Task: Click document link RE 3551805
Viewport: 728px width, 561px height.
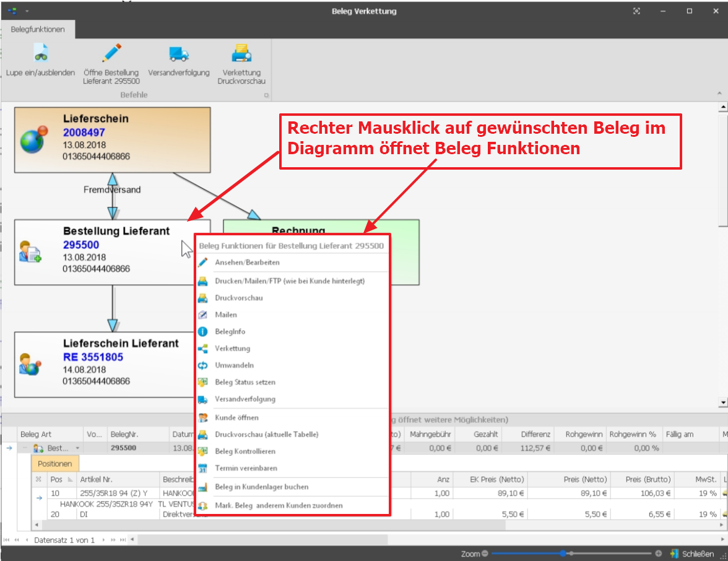Action: point(93,357)
